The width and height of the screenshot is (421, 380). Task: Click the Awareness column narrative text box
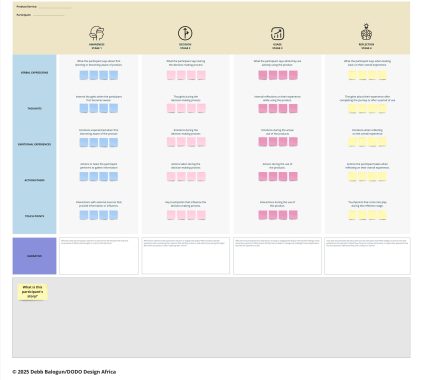[x=99, y=256]
